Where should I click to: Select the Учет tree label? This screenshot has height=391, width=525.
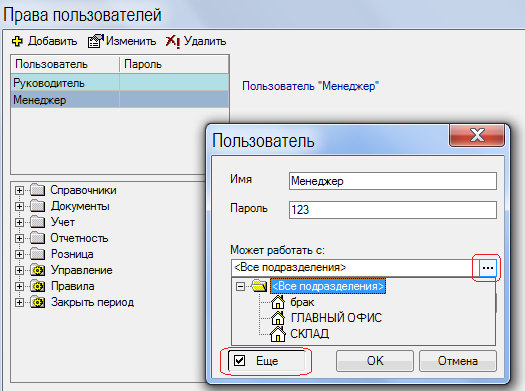tap(63, 222)
